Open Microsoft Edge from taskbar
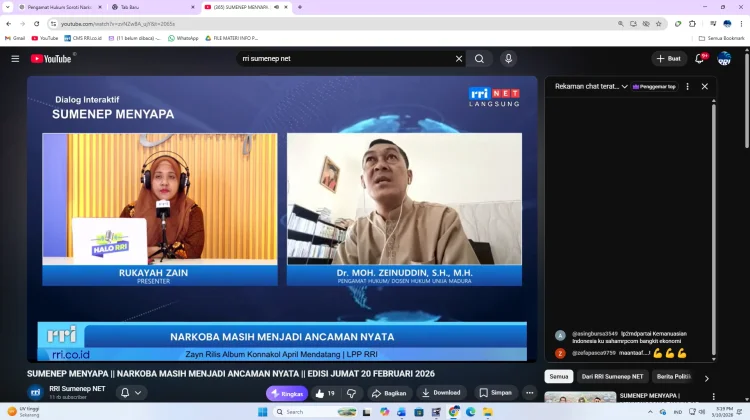The image size is (750, 420). tap(471, 412)
